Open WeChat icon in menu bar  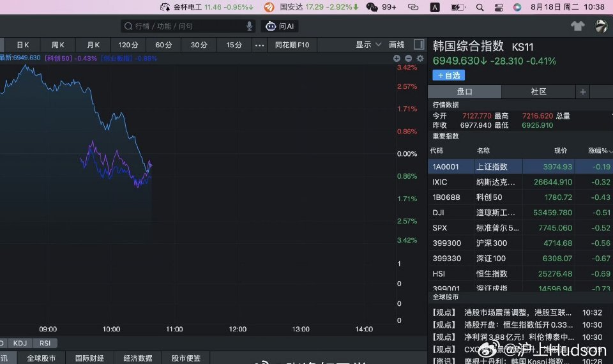tap(372, 7)
